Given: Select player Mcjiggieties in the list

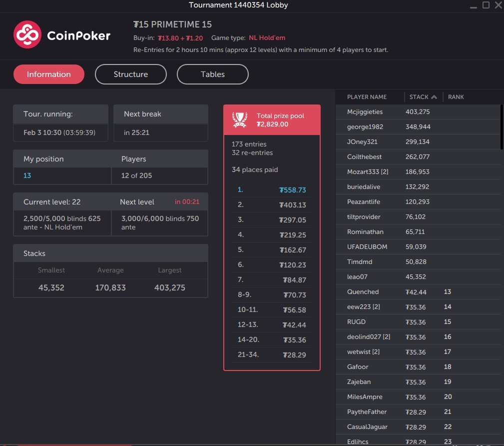Looking at the screenshot, I should coord(418,111).
